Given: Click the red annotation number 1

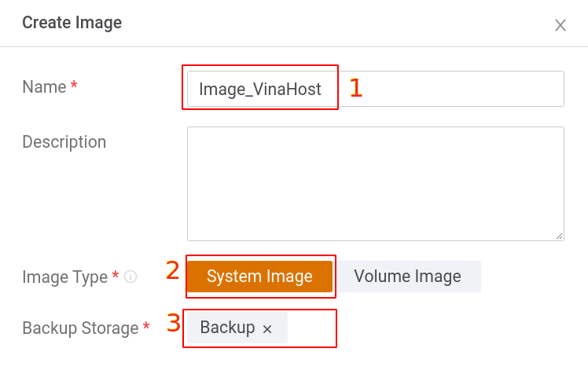Looking at the screenshot, I should 356,87.
